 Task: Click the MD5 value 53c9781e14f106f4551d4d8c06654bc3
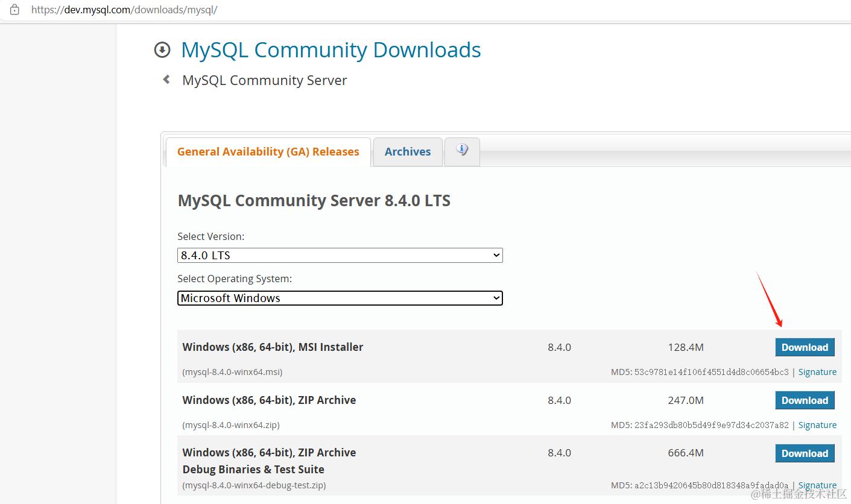coord(711,372)
